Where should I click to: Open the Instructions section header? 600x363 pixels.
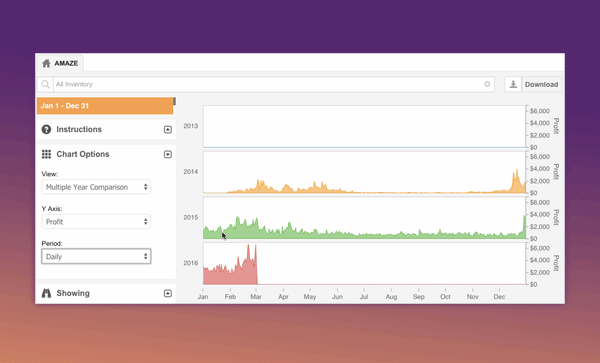click(x=106, y=129)
